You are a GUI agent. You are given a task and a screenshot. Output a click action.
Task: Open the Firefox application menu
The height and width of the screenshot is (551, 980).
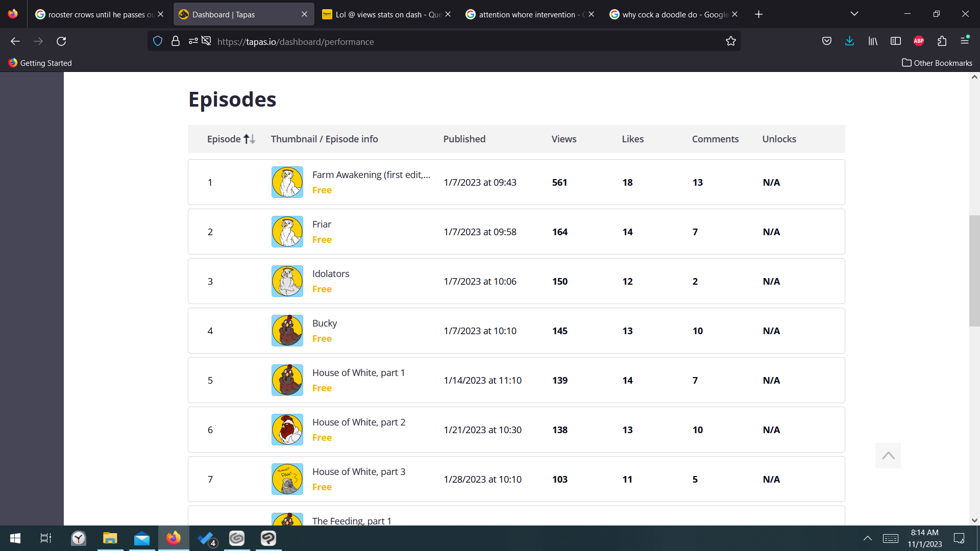[965, 40]
